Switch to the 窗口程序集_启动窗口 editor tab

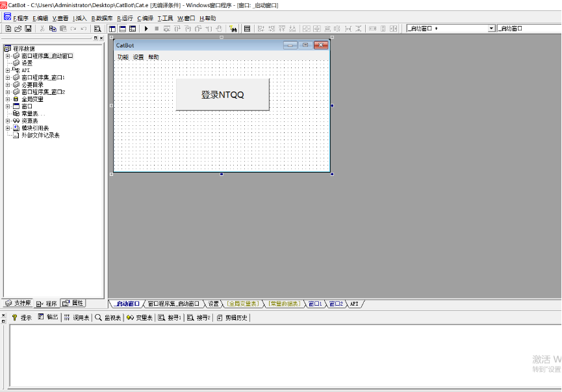pyautogui.click(x=173, y=304)
